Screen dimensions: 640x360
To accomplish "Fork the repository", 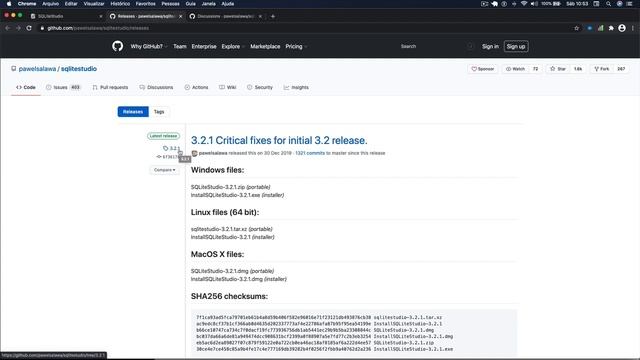I will click(x=602, y=69).
